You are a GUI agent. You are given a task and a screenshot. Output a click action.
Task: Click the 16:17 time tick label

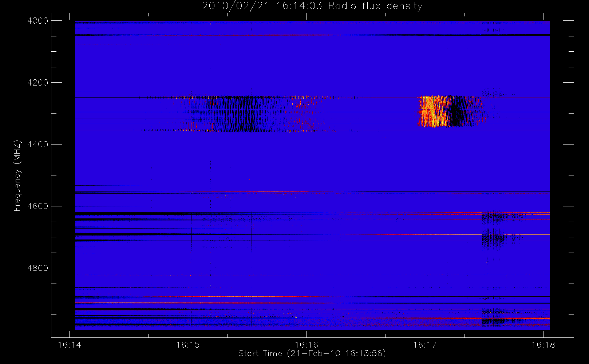pos(425,345)
